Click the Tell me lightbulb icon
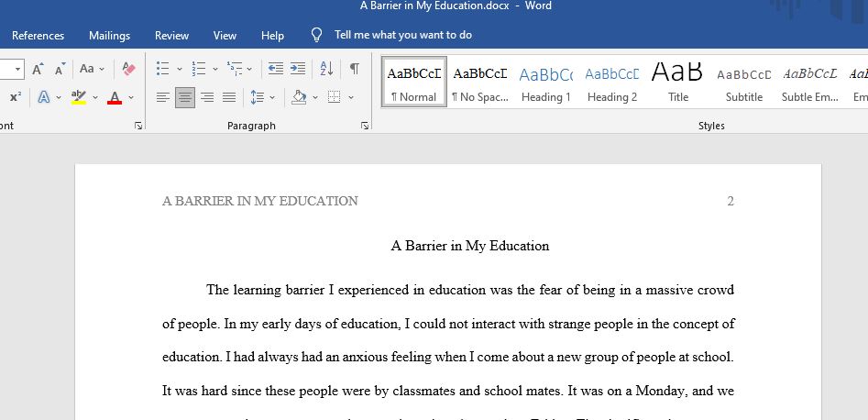Image resolution: width=868 pixels, height=420 pixels. 316,35
